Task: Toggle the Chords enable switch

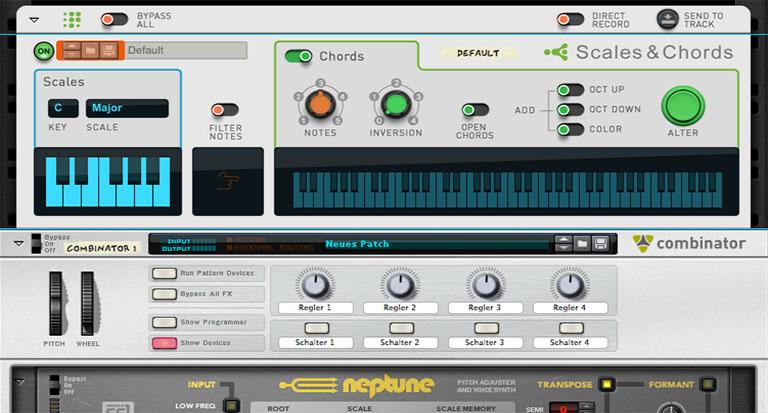Action: [298, 56]
